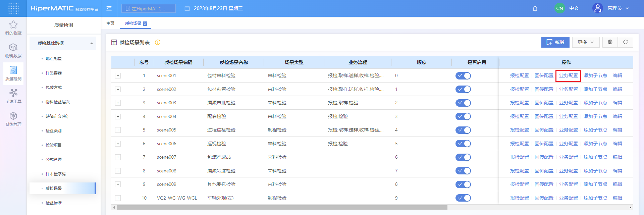Click the administrator avatar icon
Viewport: 644px width, 215px height.
click(x=598, y=8)
